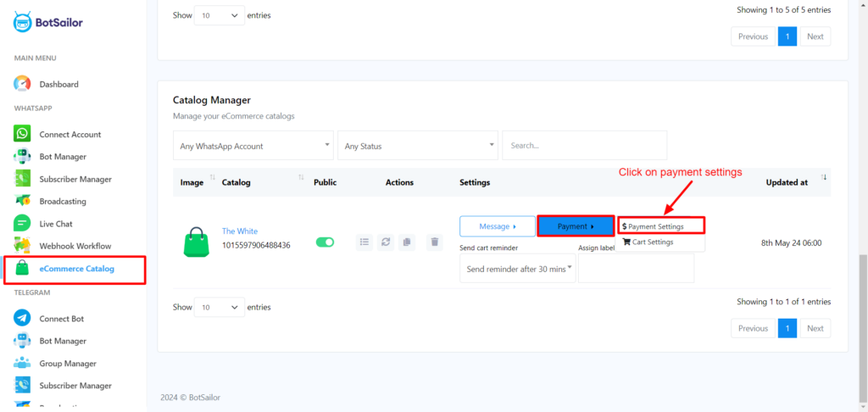
Task: Click Telegram Subscriber Manager icon
Action: point(22,386)
